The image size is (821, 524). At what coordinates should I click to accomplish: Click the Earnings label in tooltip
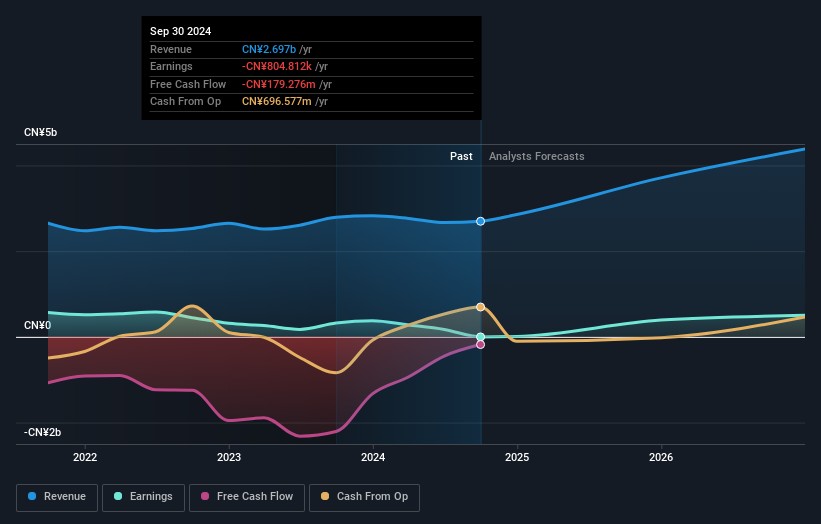[x=171, y=66]
